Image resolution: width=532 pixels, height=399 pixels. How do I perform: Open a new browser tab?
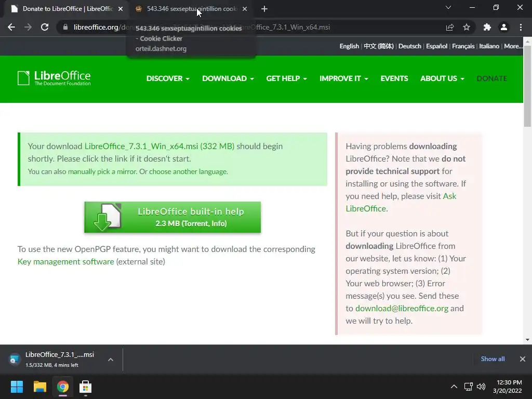[x=264, y=9]
